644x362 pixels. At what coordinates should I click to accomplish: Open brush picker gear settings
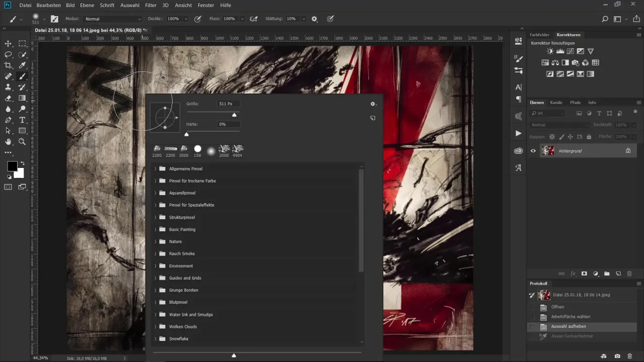point(373,104)
